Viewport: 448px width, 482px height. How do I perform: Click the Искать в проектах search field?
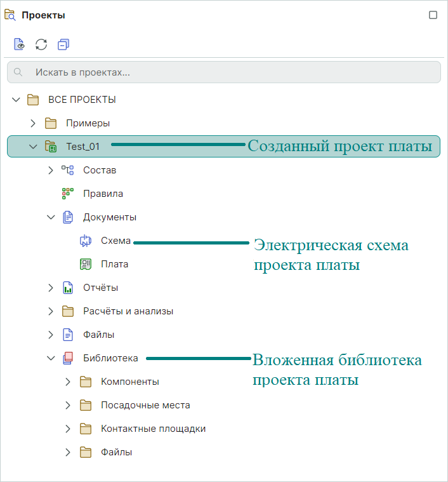223,72
